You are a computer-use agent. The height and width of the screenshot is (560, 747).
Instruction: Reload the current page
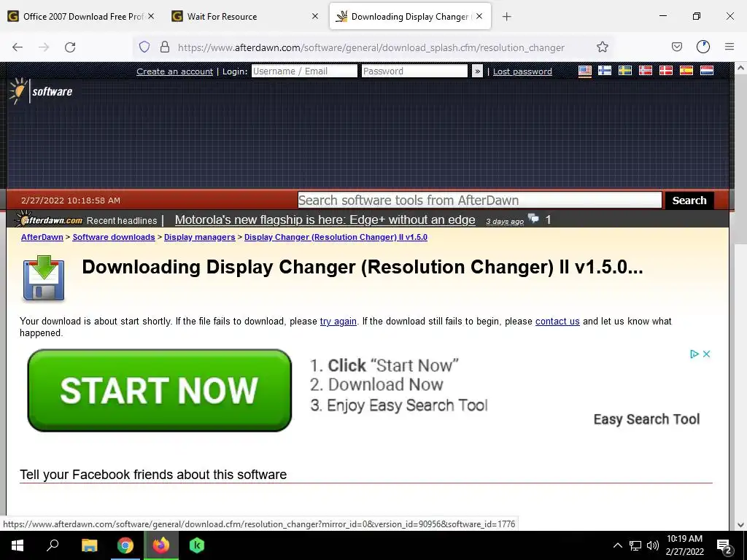[x=70, y=47]
